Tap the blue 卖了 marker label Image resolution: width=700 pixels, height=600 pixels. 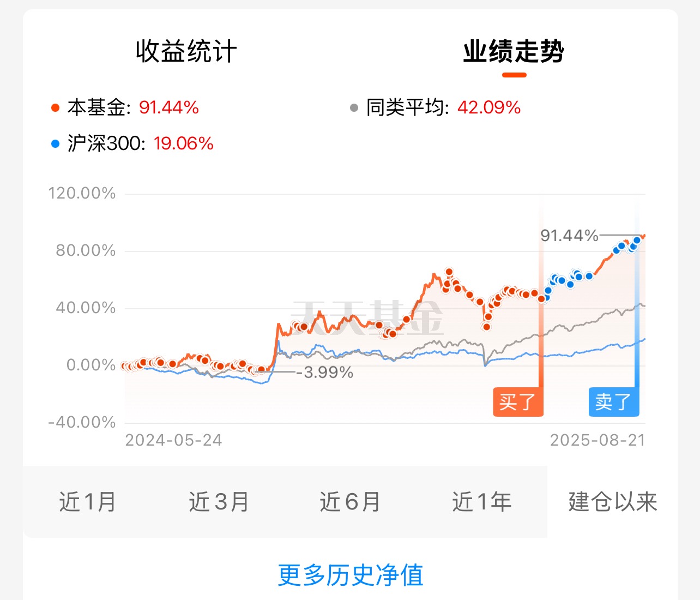614,402
